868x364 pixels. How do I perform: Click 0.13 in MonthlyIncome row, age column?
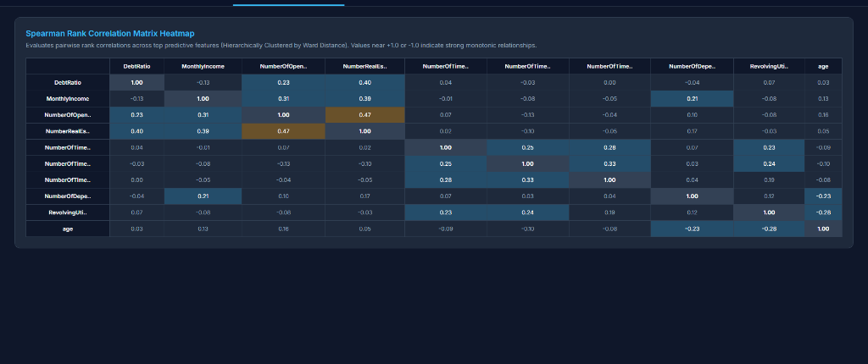pos(823,98)
